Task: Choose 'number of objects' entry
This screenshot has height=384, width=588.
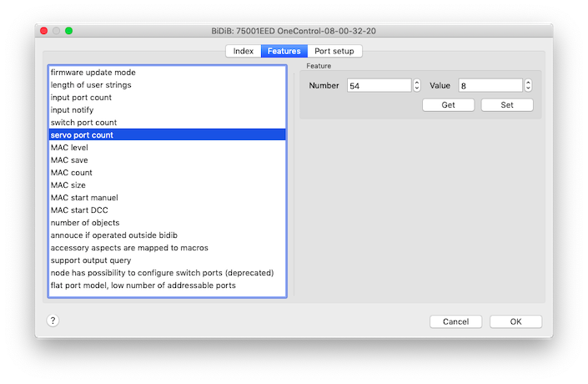Action: [85, 223]
